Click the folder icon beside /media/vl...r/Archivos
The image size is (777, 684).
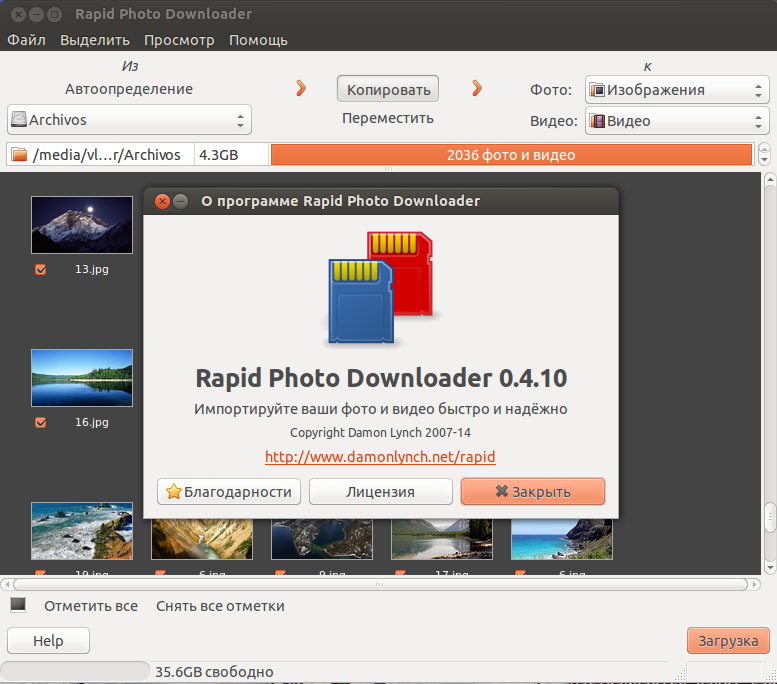pos(19,155)
